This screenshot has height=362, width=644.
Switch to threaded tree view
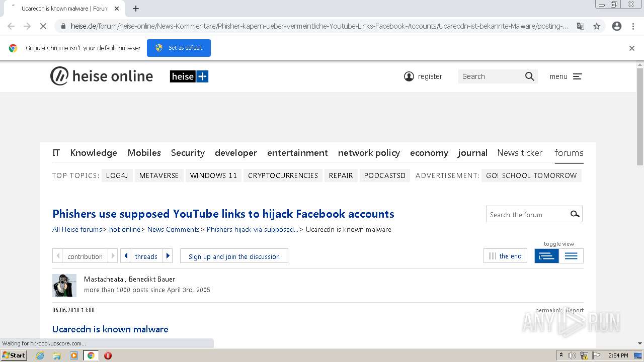(546, 256)
